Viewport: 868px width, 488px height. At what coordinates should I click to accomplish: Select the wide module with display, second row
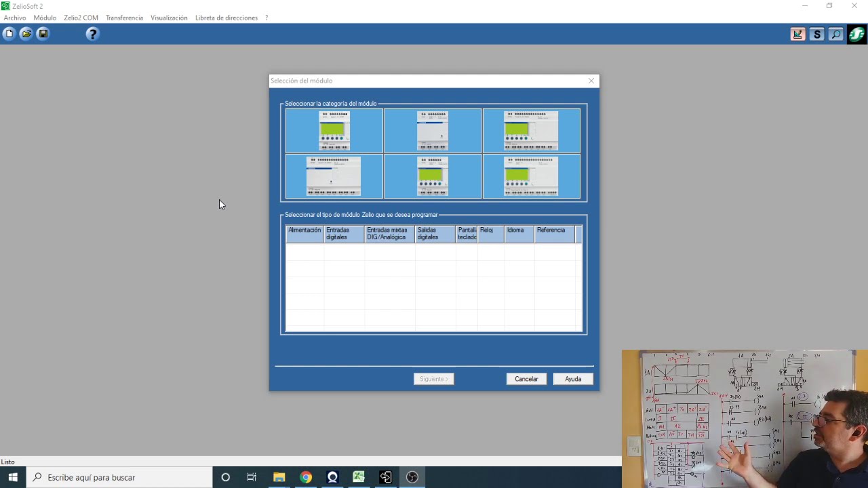click(x=531, y=176)
